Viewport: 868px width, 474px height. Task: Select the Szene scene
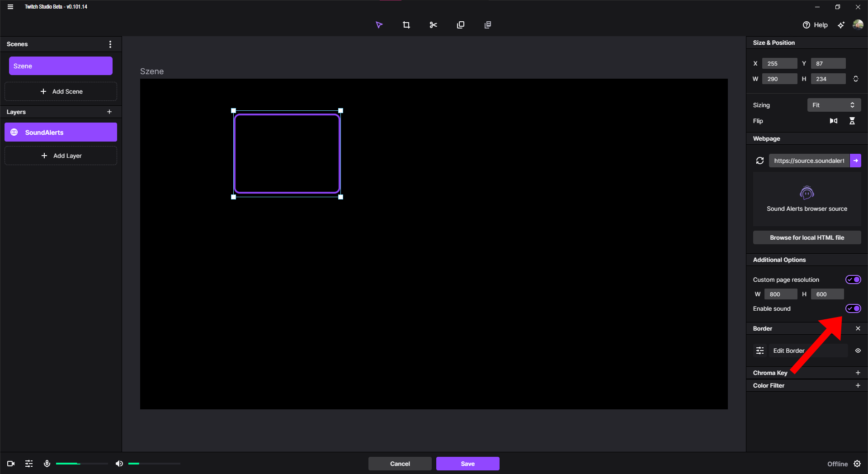(61, 66)
